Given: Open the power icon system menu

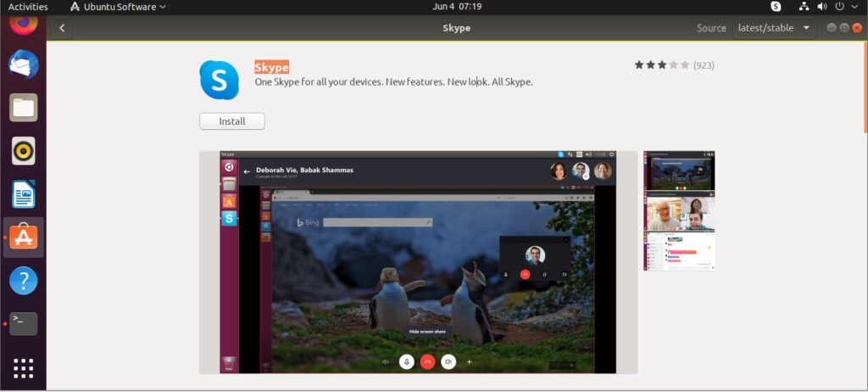Looking at the screenshot, I should tap(839, 7).
